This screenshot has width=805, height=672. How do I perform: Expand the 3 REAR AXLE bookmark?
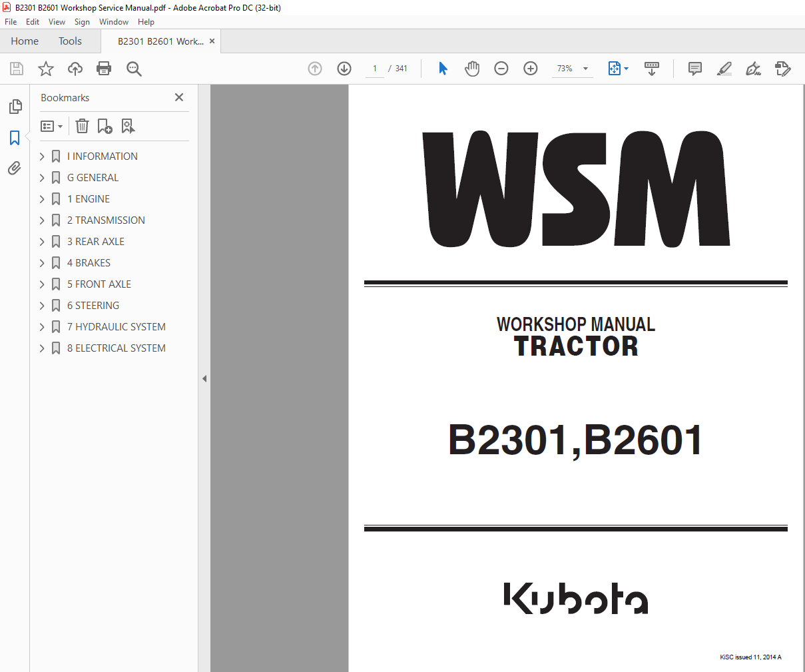42,242
